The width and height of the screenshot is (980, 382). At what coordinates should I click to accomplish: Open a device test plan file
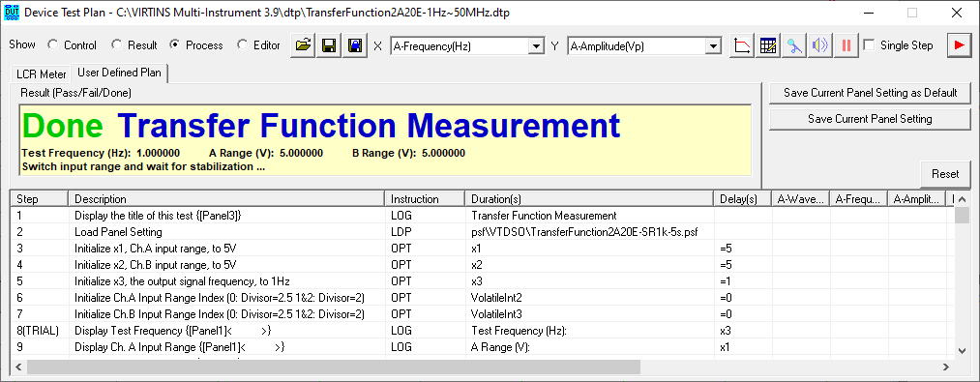(x=304, y=45)
